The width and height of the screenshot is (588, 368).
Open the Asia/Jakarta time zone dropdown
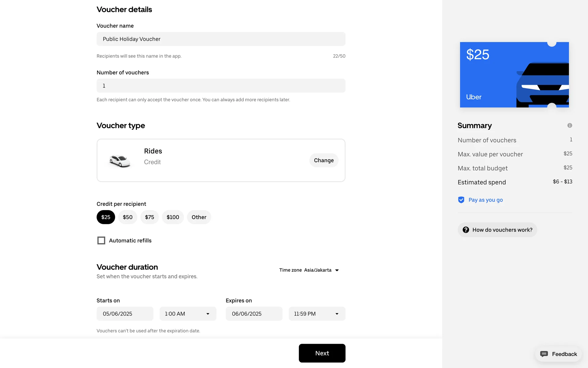coord(318,270)
